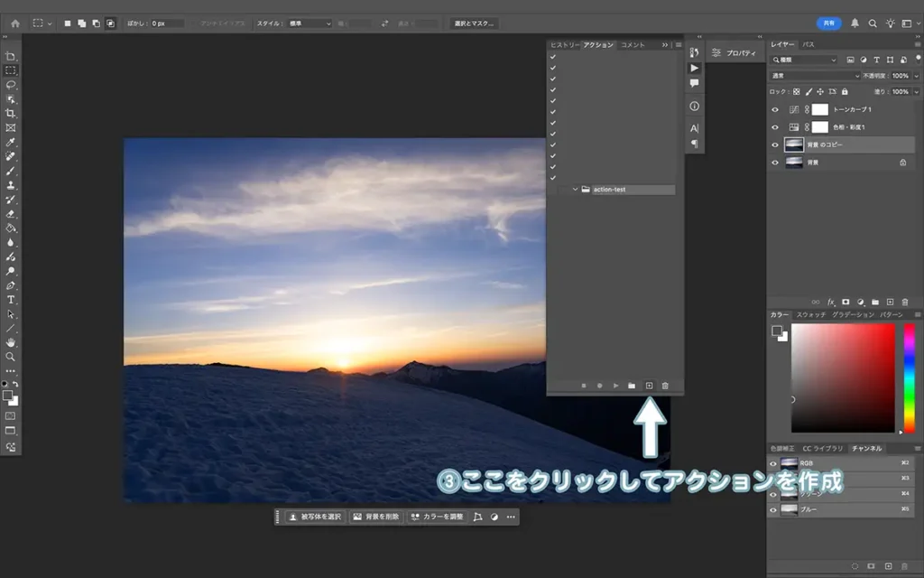Click the delete layer trash icon
924x578 pixels.
coord(905,301)
